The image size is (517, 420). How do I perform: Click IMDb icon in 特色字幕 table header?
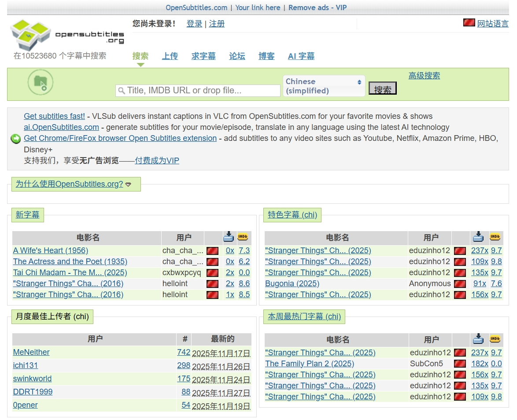495,237
